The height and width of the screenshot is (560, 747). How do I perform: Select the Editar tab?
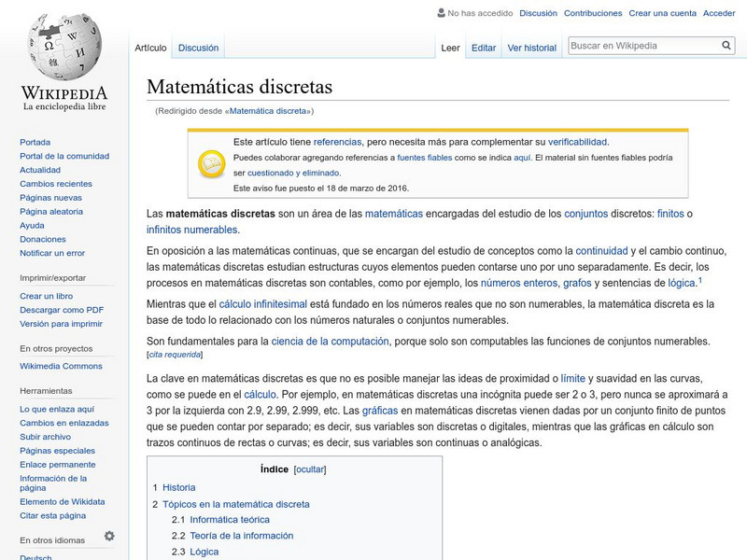click(485, 47)
